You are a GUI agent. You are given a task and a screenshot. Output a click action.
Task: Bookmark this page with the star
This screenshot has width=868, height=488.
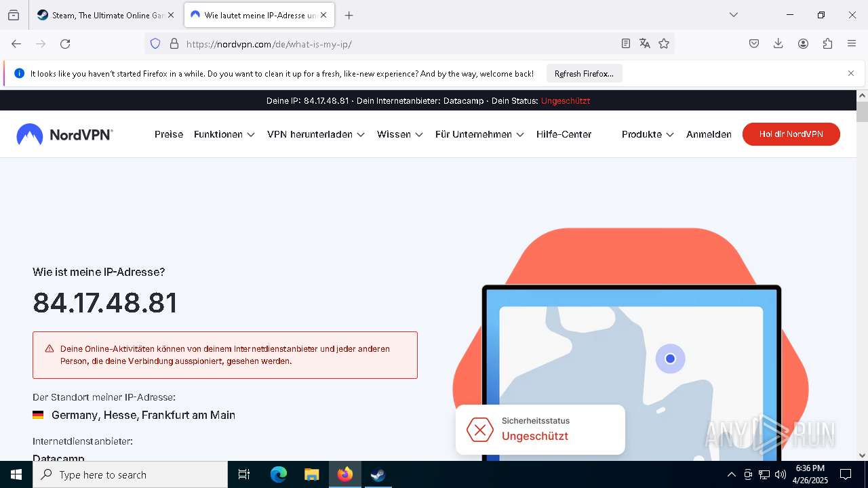coord(664,43)
